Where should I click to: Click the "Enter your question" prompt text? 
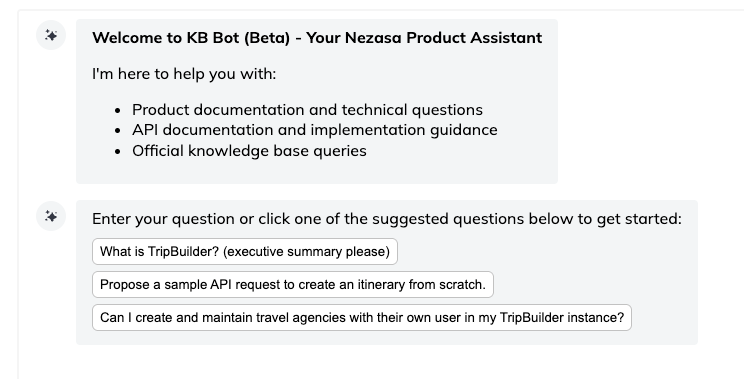click(387, 219)
